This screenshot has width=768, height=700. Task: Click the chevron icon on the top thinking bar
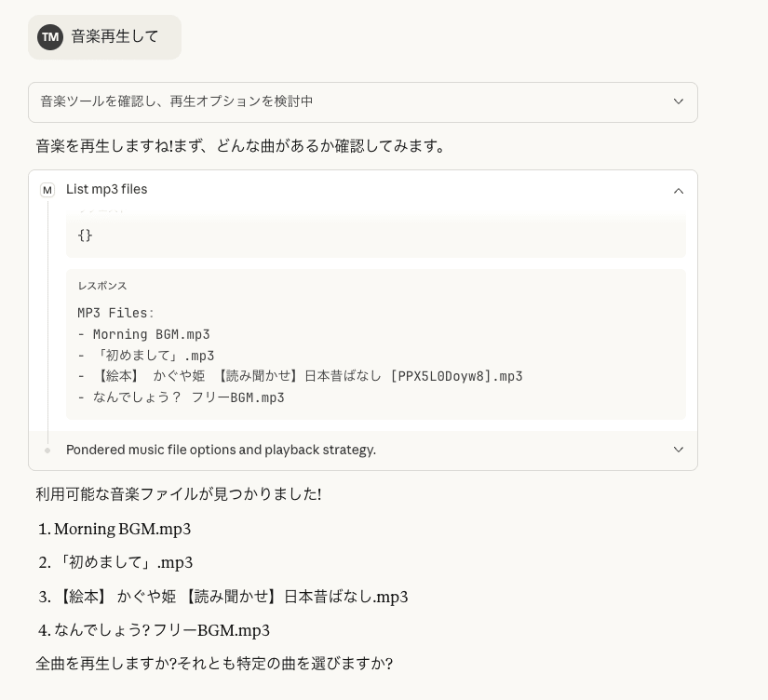(x=679, y=101)
